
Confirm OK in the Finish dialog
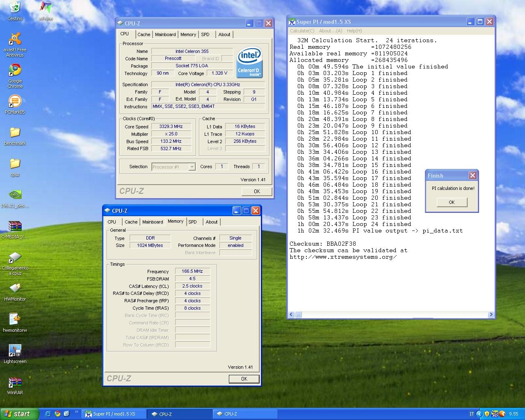tap(452, 202)
